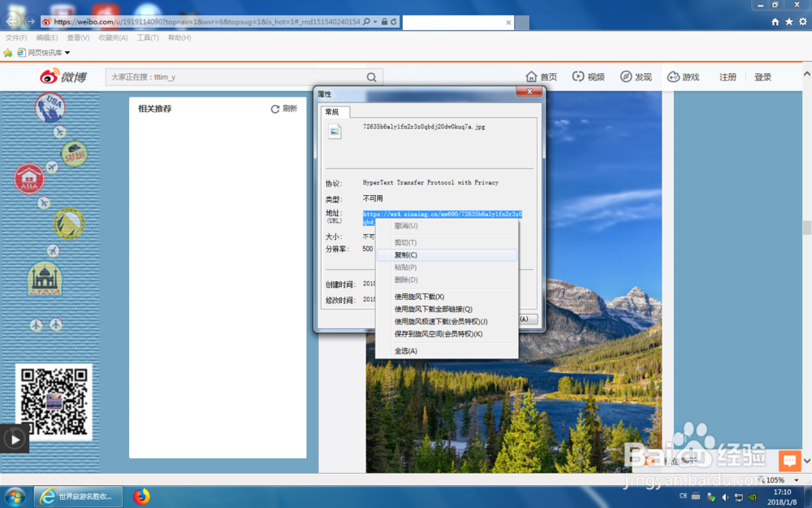Viewport: 812px width, 508px height.
Task: Close the 属性 properties dialog
Action: [529, 92]
